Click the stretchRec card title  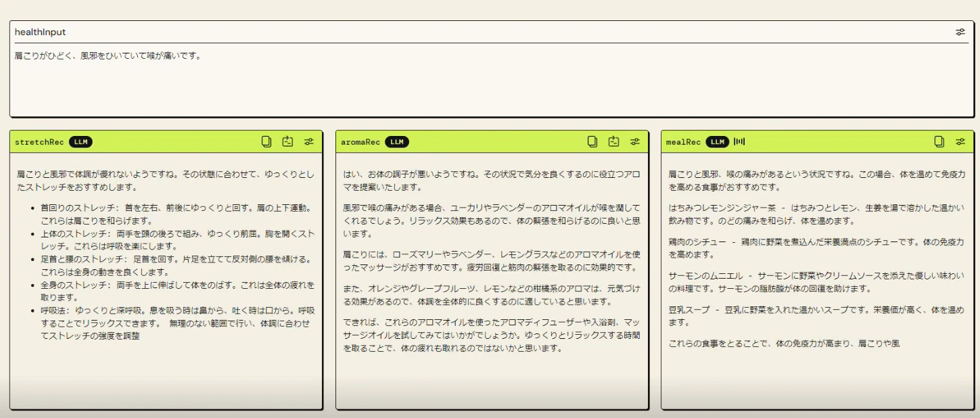[39, 142]
